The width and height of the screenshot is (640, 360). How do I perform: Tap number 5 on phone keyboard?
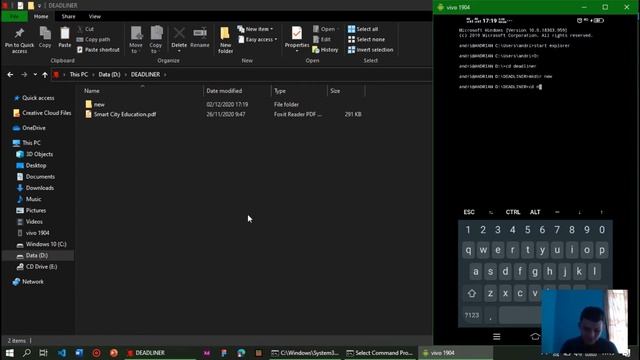[x=527, y=230]
